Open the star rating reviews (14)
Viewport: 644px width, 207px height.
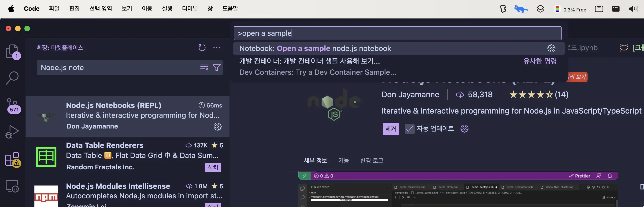539,95
